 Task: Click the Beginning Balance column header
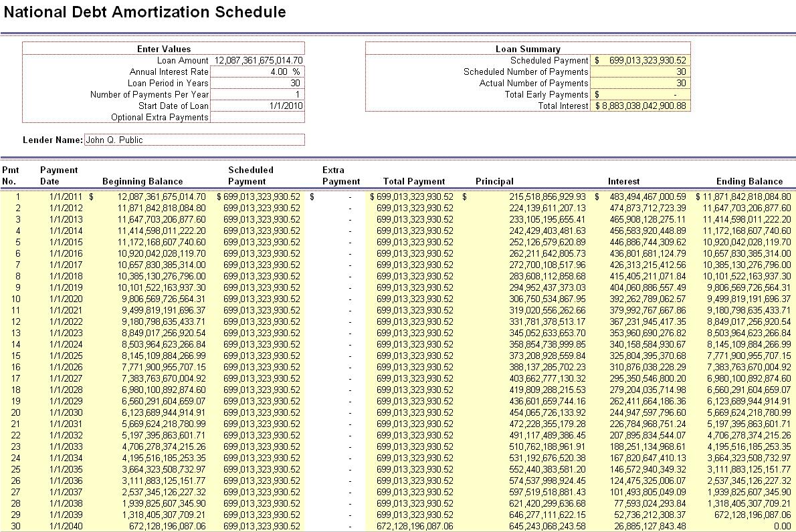142,181
